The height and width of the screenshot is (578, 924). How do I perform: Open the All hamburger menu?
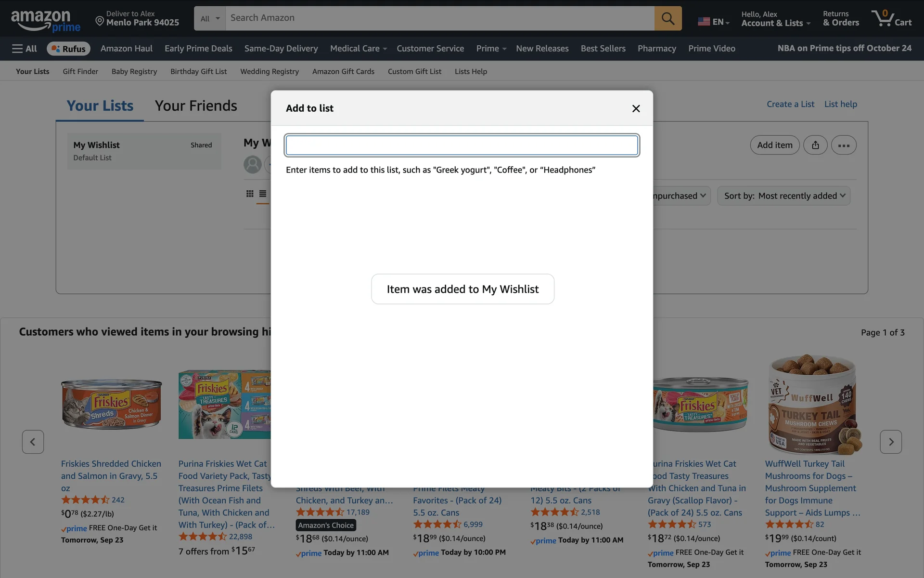tap(24, 49)
